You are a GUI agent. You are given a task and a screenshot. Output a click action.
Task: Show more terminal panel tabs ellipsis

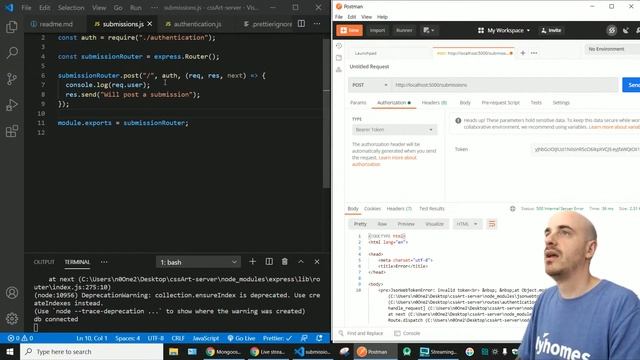(x=104, y=262)
